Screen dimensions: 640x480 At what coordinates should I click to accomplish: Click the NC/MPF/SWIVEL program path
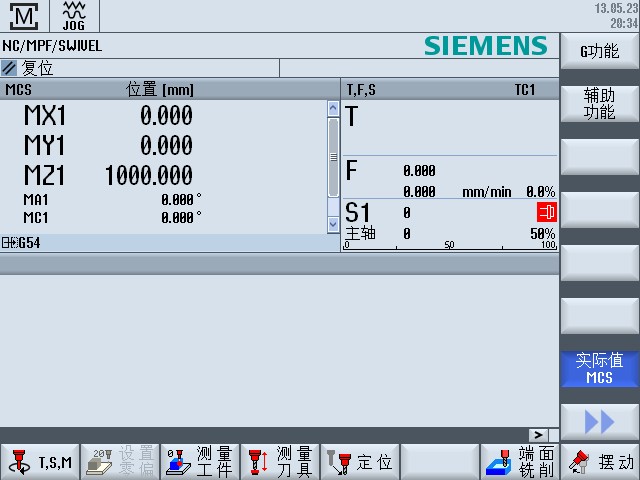(x=52, y=46)
